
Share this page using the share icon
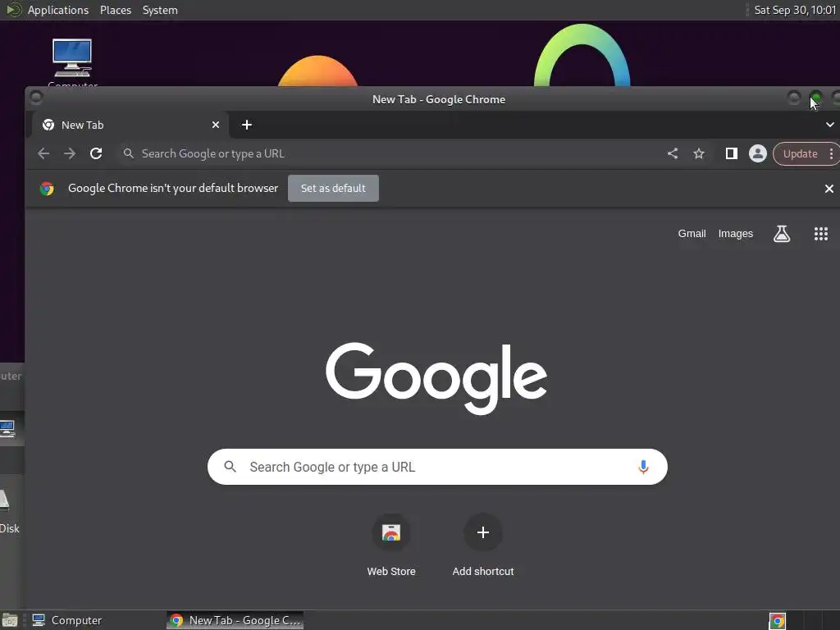click(673, 153)
